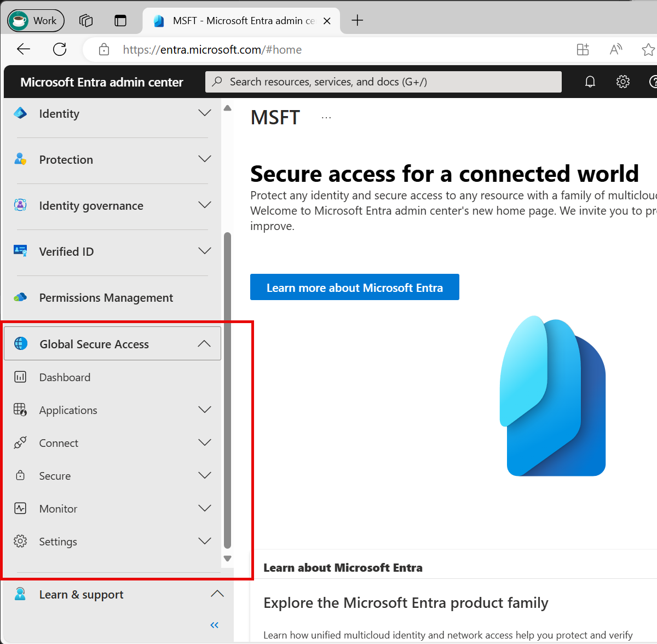Image resolution: width=657 pixels, height=644 pixels.
Task: Expand the Protection section chevron
Action: pyautogui.click(x=205, y=159)
